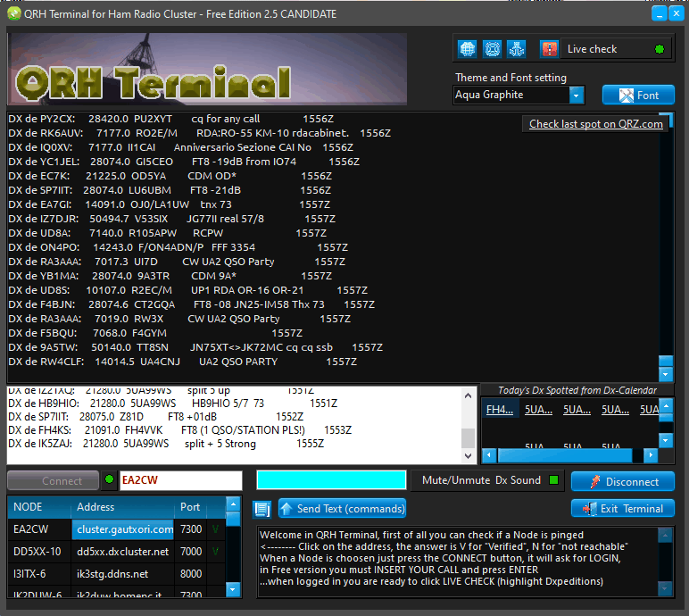Click the lifebuoy icon in top toolbar
This screenshot has height=616, width=689.
pos(492,49)
